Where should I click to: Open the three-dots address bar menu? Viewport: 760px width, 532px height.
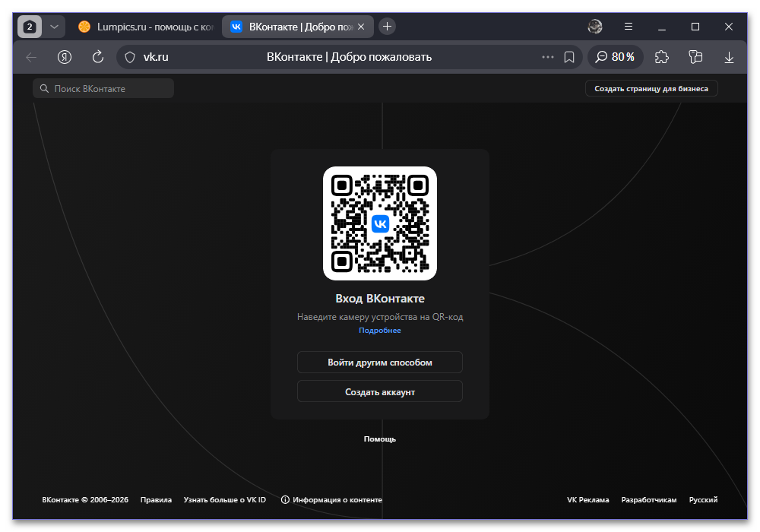[x=548, y=57]
